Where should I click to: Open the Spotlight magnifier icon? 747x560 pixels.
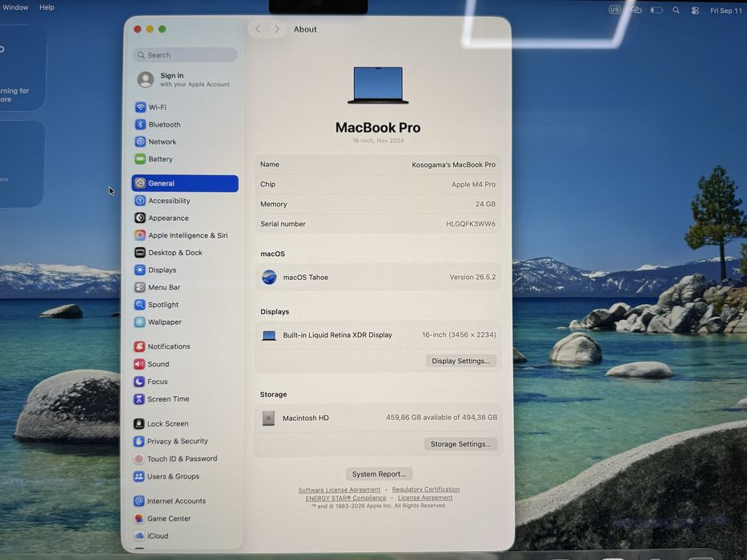click(139, 304)
